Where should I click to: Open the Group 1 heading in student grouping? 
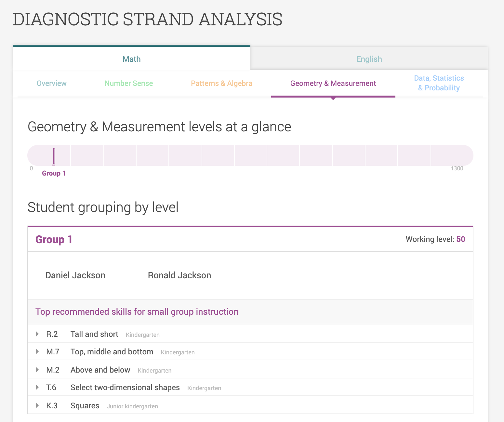coord(53,240)
